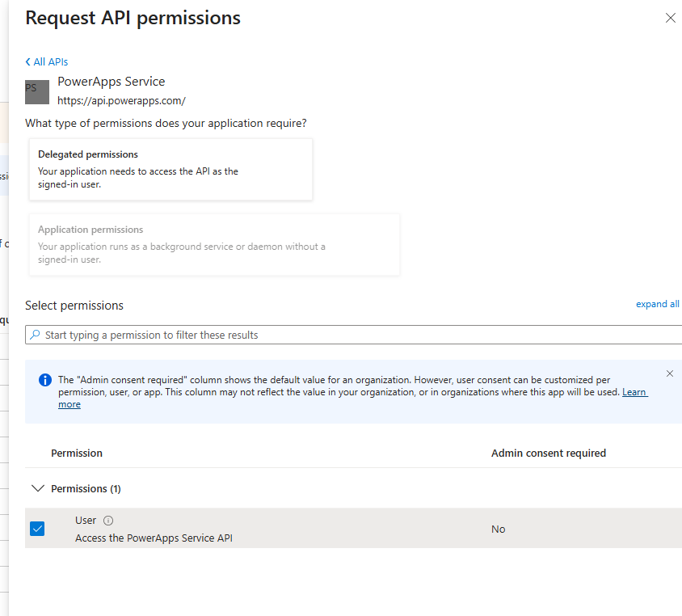Uncheck the User permission checkbox
The width and height of the screenshot is (682, 616).
36,527
